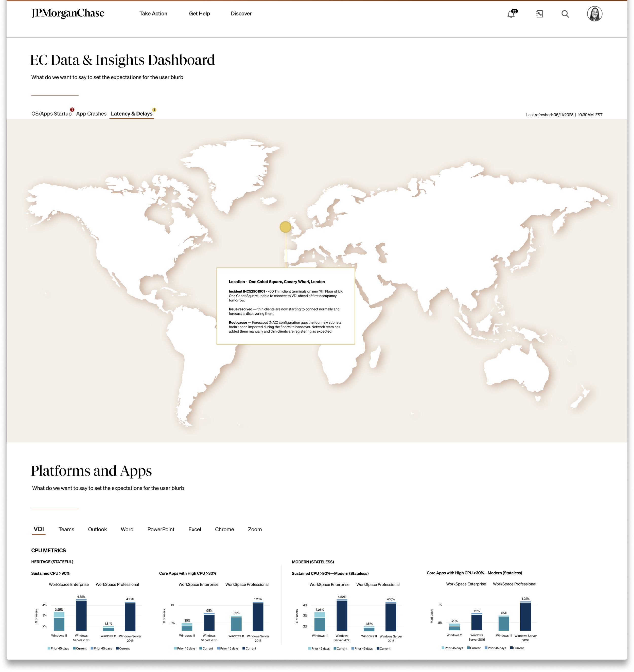Open the Get Help menu
Viewport: 634px width, 672px height.
(x=199, y=13)
